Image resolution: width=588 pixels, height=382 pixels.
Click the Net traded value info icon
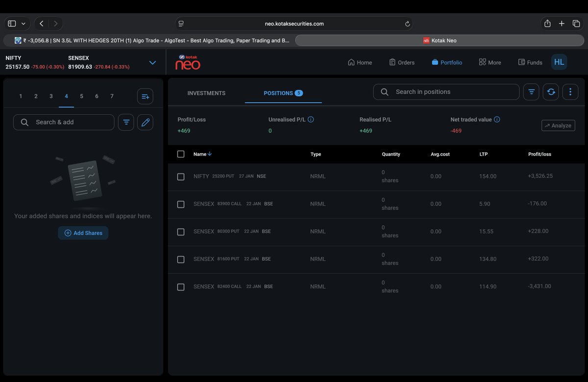coord(497,119)
